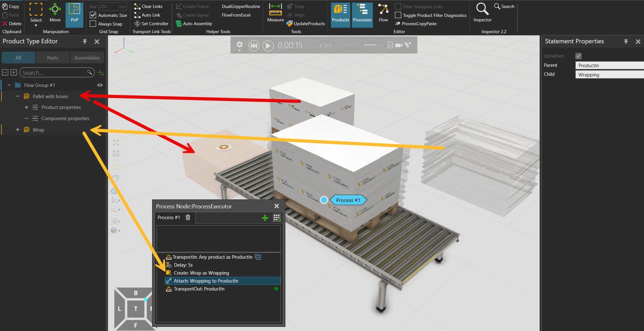Open statement grid palette icon
Viewport: 644px width, 331px height.
pos(277,218)
